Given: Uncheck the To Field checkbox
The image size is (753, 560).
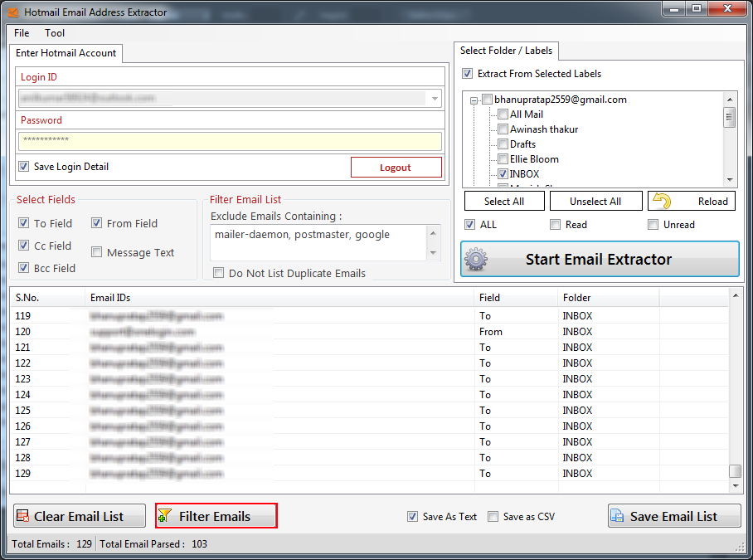Looking at the screenshot, I should pyautogui.click(x=23, y=223).
